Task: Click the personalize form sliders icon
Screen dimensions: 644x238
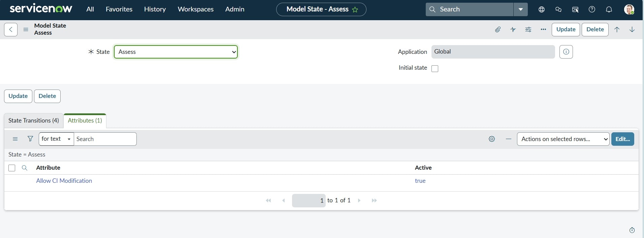Action: tap(528, 30)
